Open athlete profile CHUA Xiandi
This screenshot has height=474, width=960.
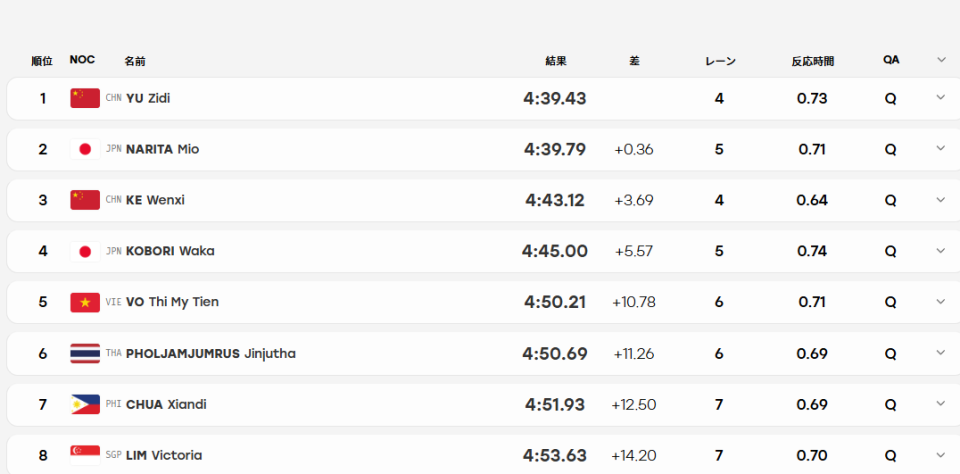[166, 404]
